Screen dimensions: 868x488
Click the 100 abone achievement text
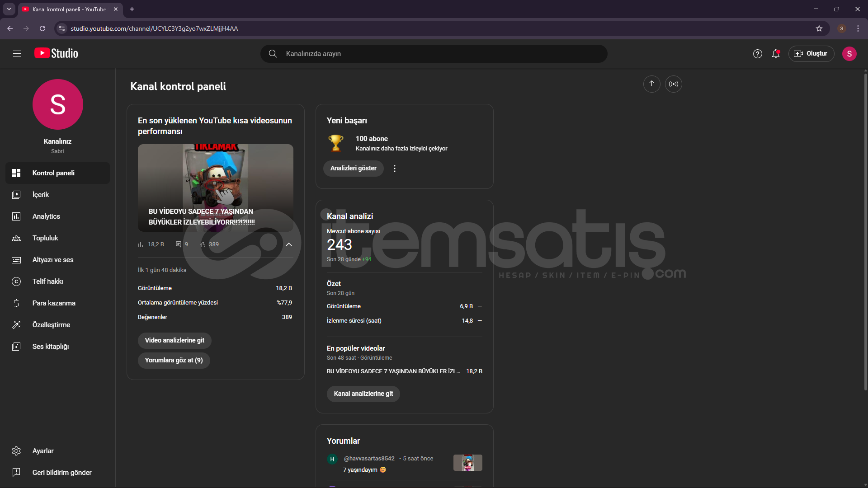tap(372, 139)
